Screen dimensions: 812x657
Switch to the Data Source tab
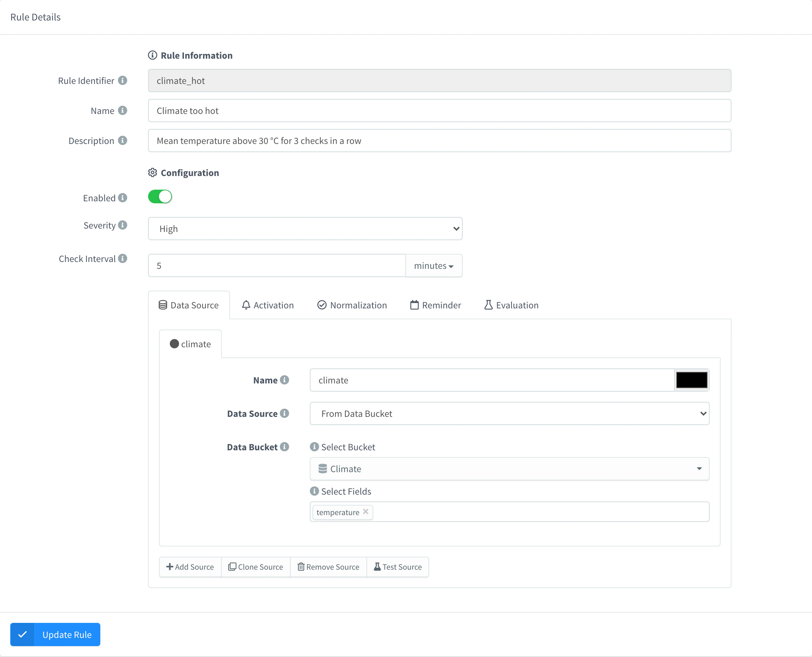pyautogui.click(x=189, y=305)
